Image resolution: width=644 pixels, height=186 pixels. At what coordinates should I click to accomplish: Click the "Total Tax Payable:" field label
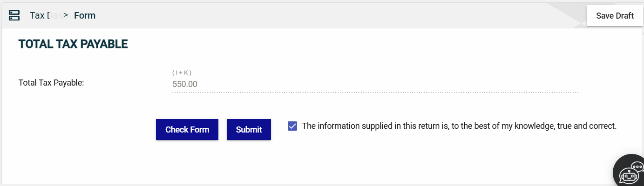[51, 83]
